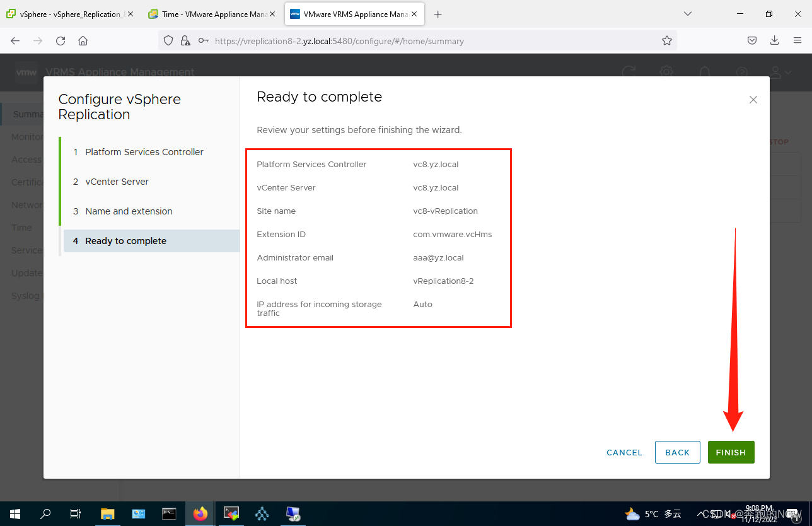812x526 pixels.
Task: Close the VMware VRMS Appliance tab
Action: (415, 14)
